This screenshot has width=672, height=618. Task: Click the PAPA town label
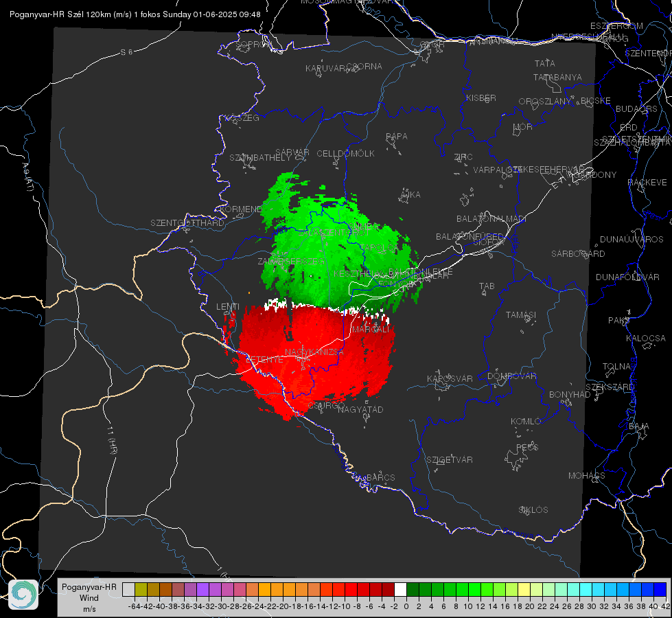click(x=397, y=137)
